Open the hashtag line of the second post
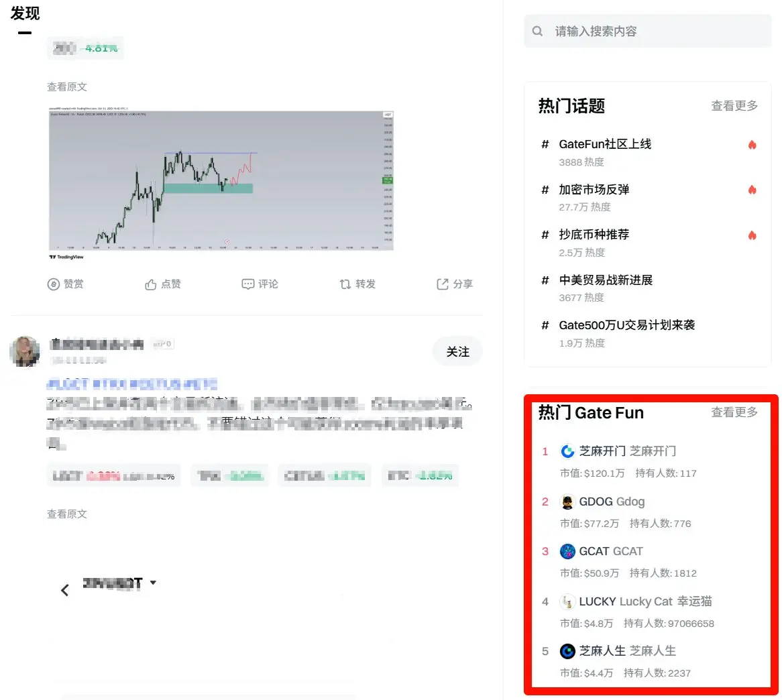Image resolution: width=782 pixels, height=700 pixels. click(x=131, y=384)
